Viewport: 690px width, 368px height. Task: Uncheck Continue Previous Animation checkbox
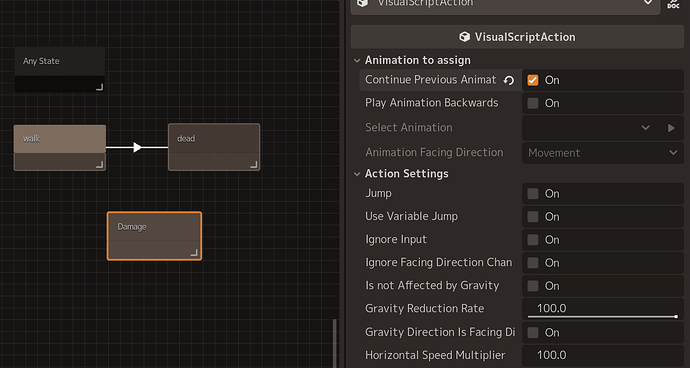532,80
